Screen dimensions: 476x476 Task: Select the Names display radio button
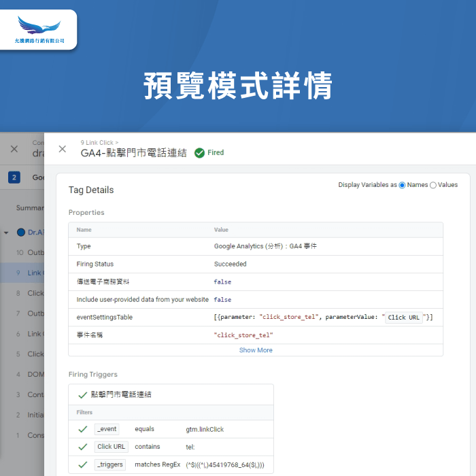coord(402,185)
